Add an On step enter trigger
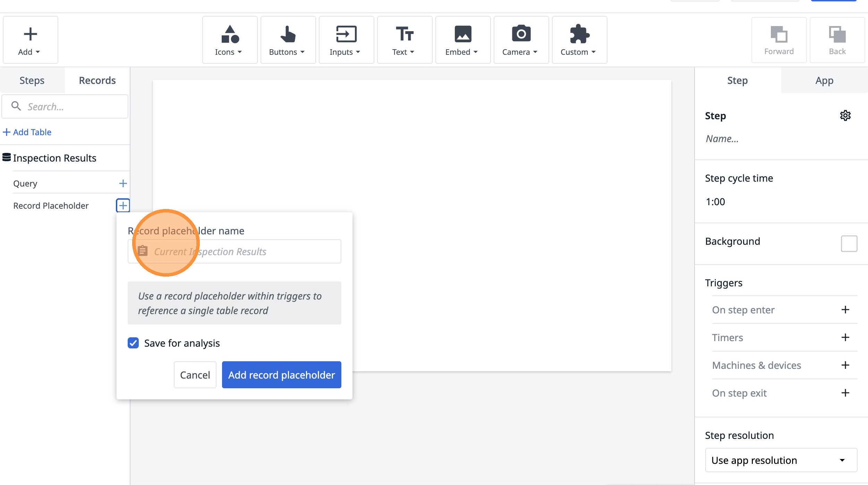 [x=845, y=310]
